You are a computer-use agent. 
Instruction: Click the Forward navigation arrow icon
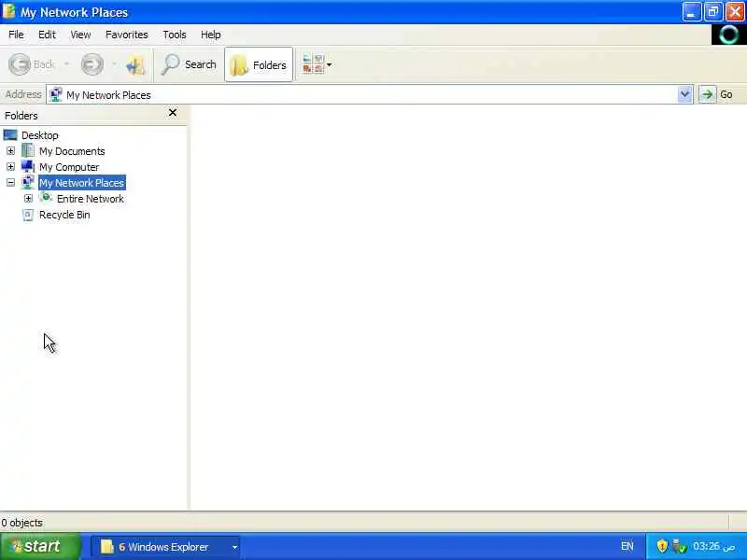92,64
